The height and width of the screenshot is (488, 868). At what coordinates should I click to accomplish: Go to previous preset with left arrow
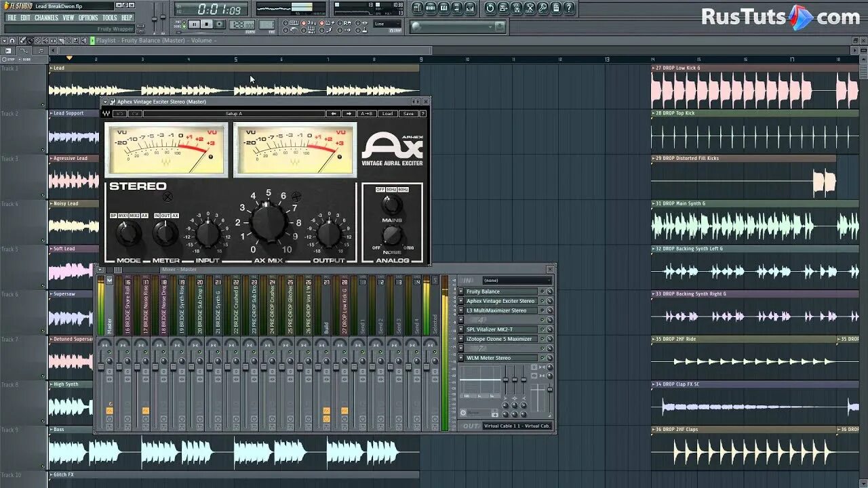(x=334, y=114)
